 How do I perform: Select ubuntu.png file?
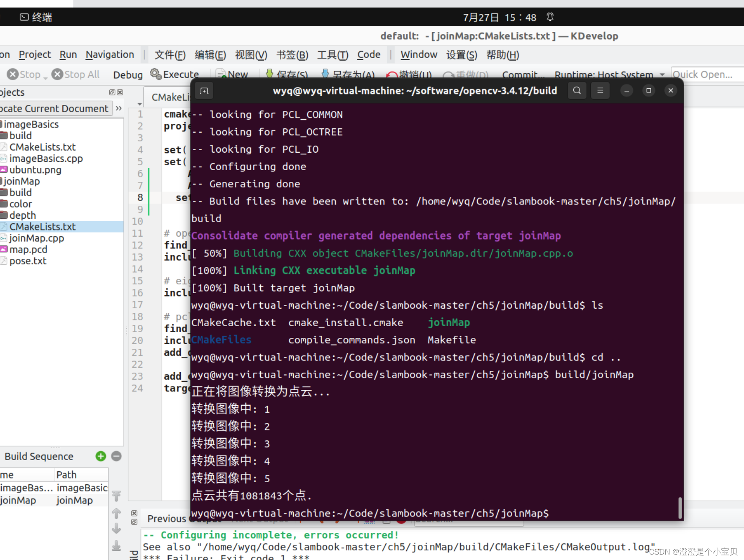point(35,170)
